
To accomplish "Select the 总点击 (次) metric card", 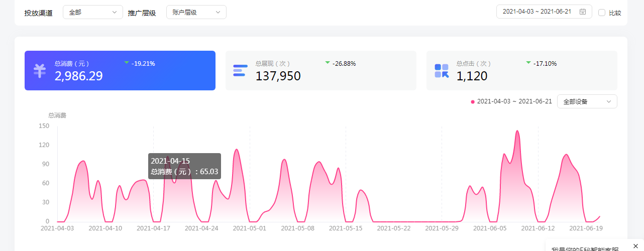I will pyautogui.click(x=522, y=70).
